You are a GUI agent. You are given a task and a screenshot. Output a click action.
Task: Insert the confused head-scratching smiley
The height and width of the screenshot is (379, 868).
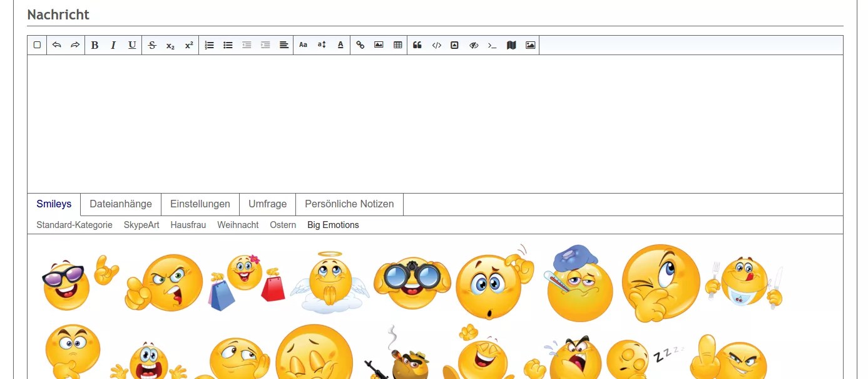pos(494,282)
